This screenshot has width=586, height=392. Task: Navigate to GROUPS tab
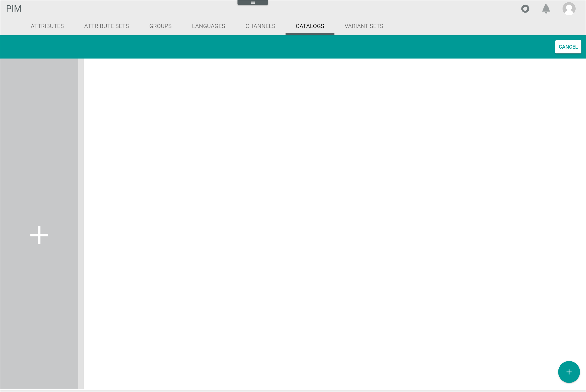[160, 26]
